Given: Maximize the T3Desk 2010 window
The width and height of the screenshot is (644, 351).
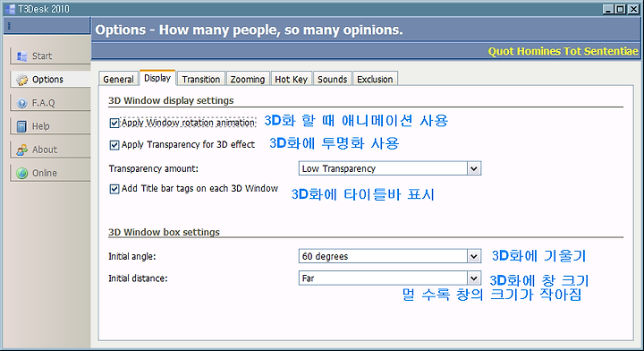Looking at the screenshot, I should tap(621, 9).
